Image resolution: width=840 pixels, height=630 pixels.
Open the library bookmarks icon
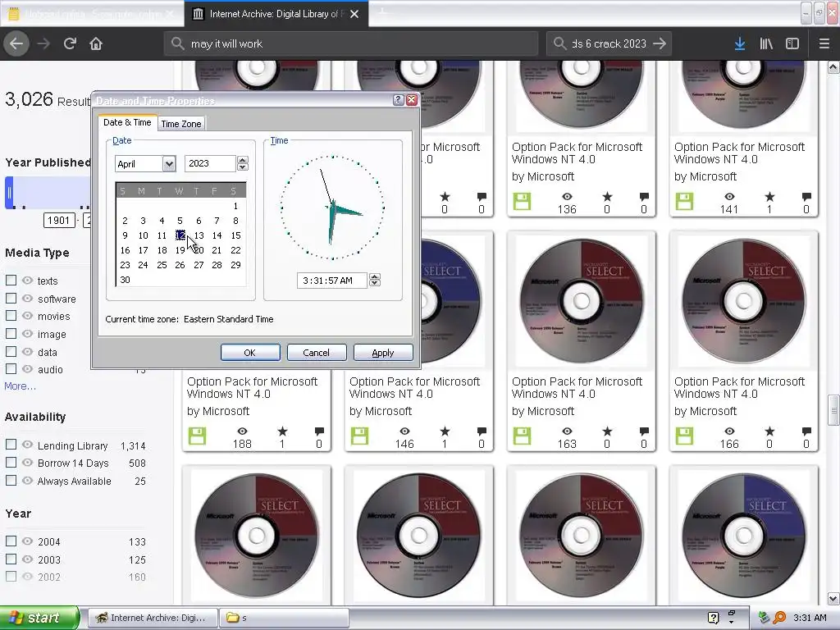[766, 44]
